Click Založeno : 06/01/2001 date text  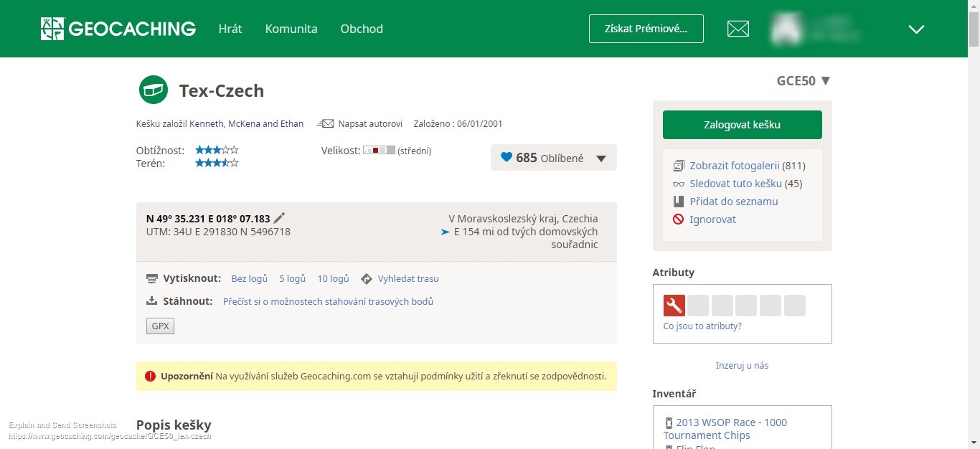[458, 123]
